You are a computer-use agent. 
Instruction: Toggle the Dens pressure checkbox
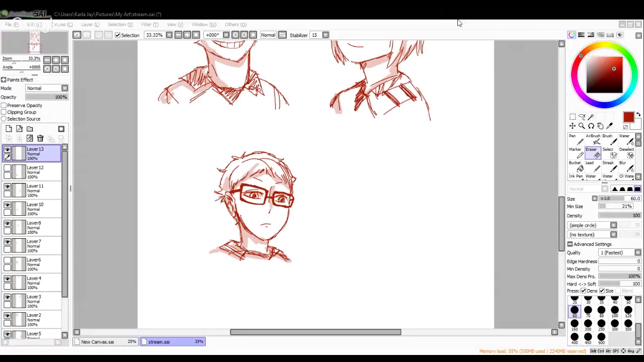coord(583,291)
